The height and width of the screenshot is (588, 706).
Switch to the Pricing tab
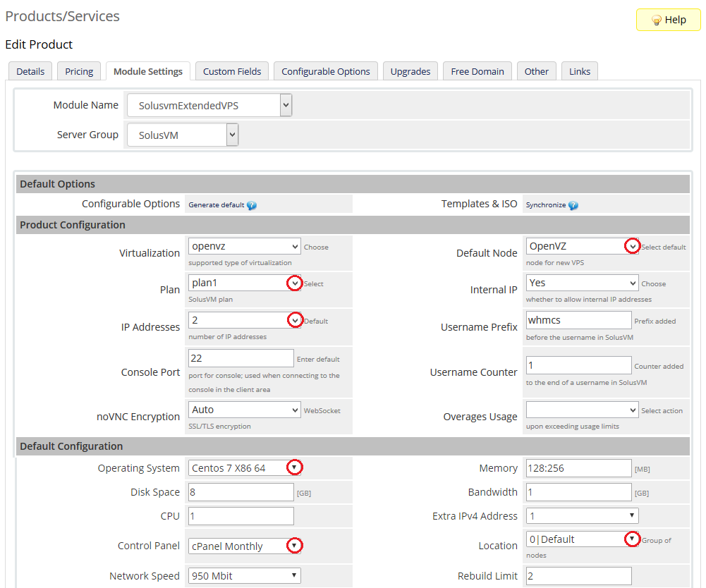coord(79,71)
